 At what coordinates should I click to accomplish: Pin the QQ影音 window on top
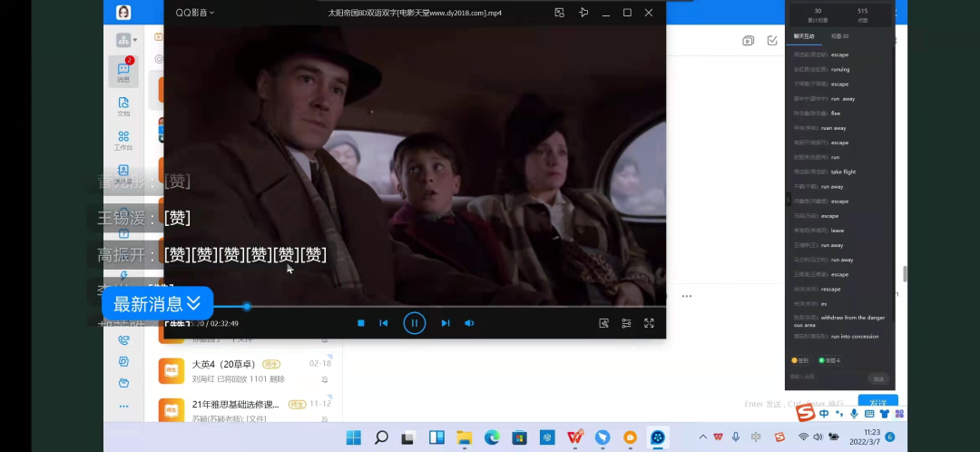(x=583, y=13)
